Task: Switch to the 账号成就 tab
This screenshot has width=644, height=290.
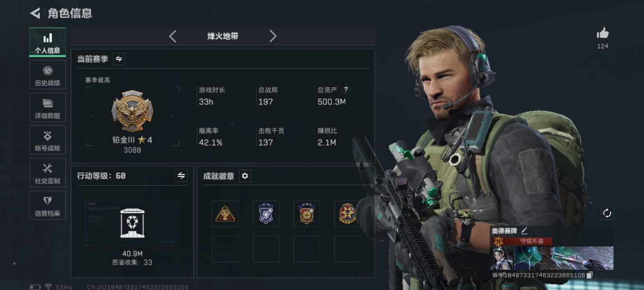Action: (x=47, y=140)
